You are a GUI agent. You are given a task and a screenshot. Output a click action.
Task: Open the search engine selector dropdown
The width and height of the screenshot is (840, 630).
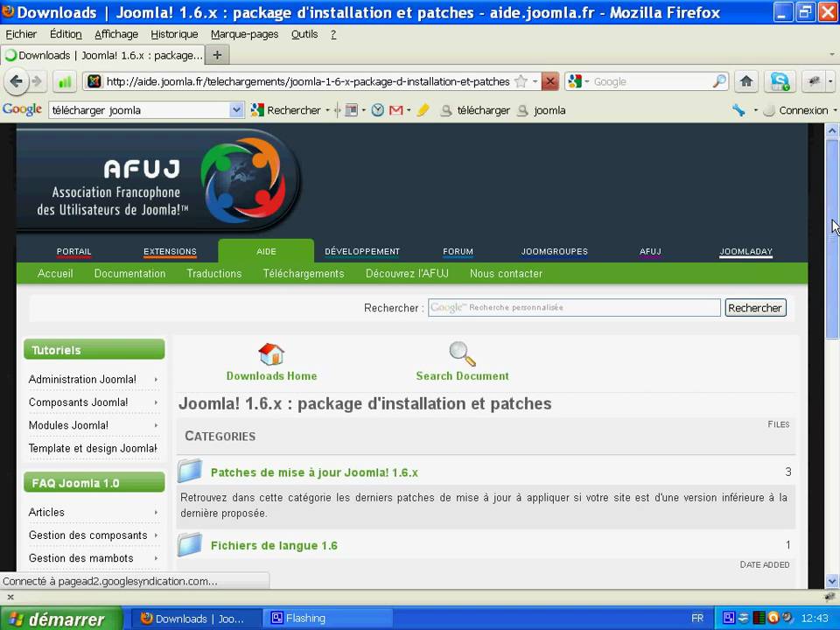(586, 81)
